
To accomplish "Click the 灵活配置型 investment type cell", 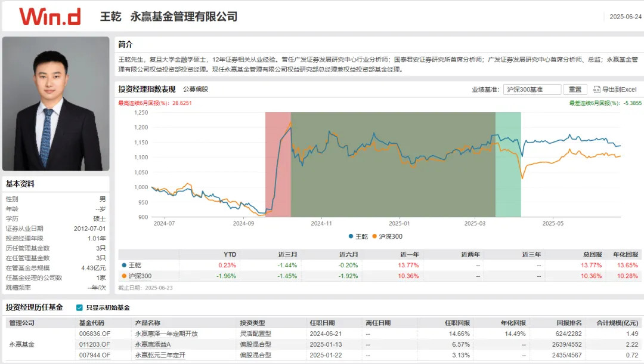I will [x=255, y=334].
